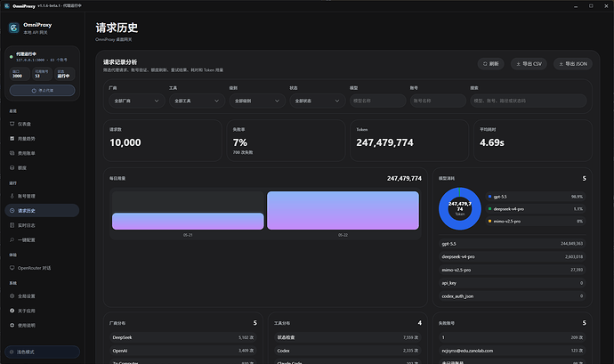This screenshot has height=364, width=614.
Task: Click the 05-22 daily usage bar
Action: click(343, 210)
